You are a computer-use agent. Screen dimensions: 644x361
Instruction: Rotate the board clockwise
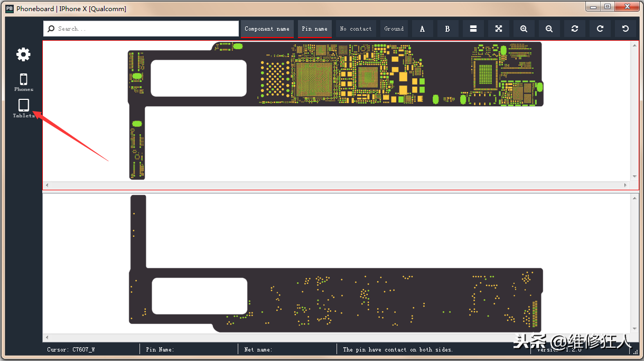point(600,29)
